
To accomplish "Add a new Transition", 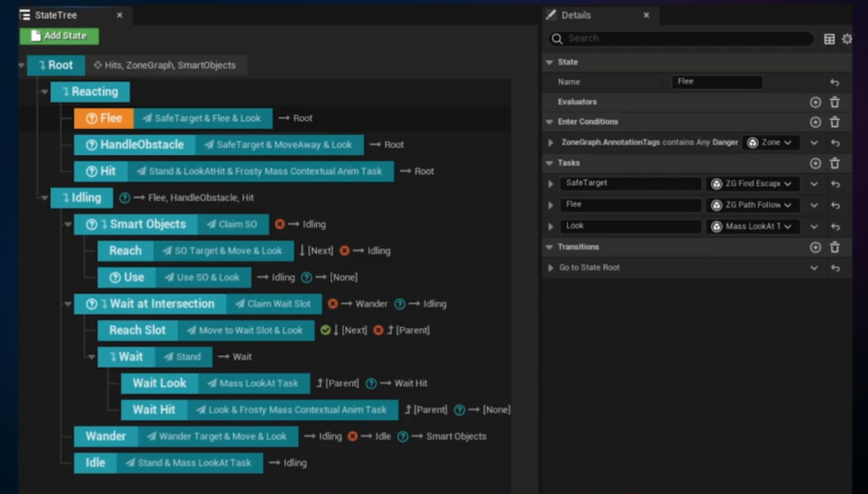I will point(815,247).
